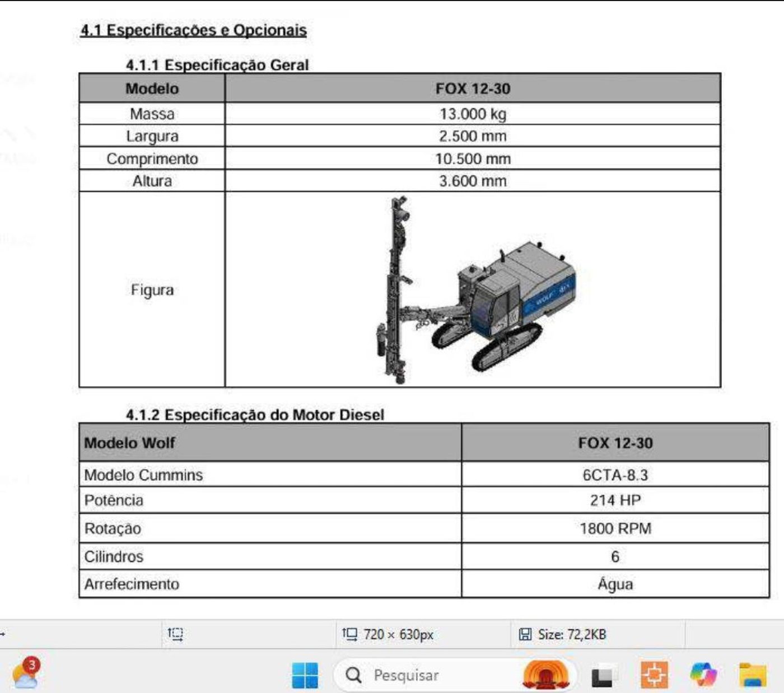
Task: Click the 13.000 kg Massa value
Action: 473,114
